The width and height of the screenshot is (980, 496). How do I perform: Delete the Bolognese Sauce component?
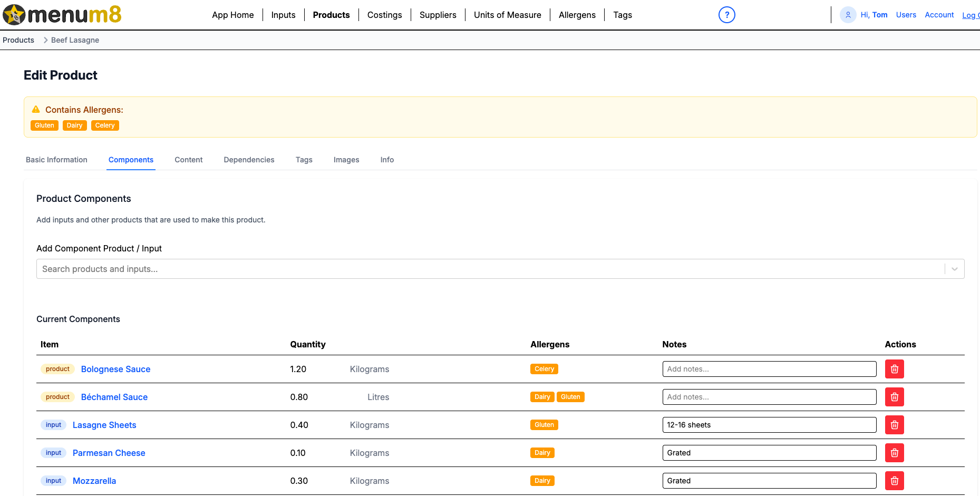(x=894, y=369)
